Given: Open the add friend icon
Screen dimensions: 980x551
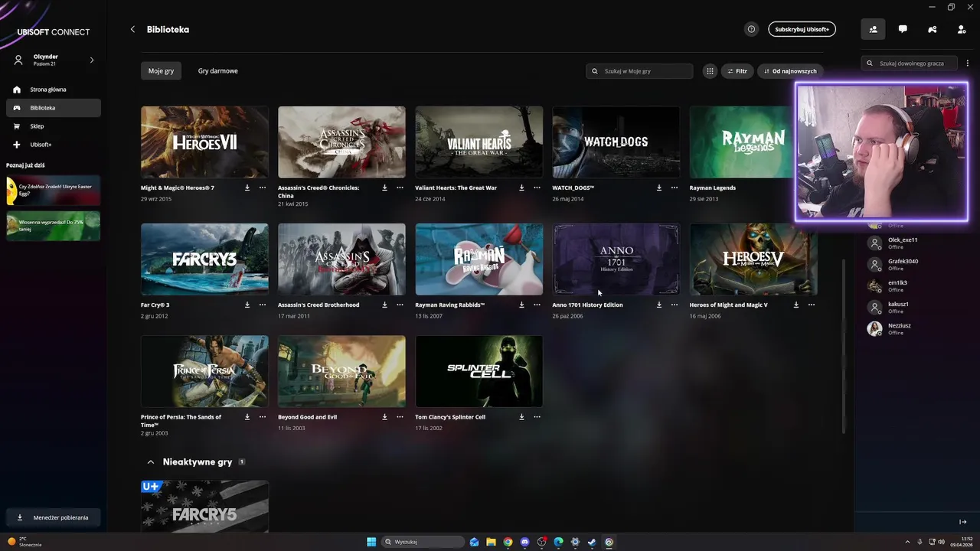Looking at the screenshot, I should click(x=962, y=29).
